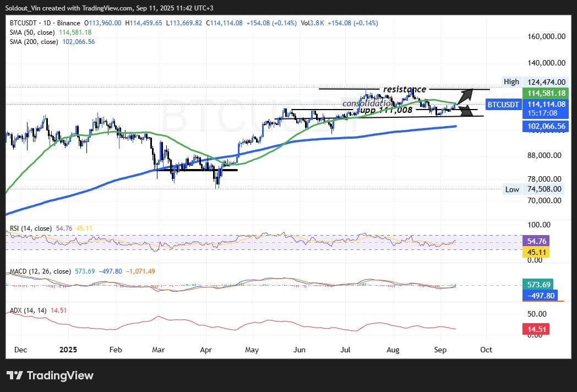Click the Jul label on time axis
577x392 pixels.
coord(345,350)
